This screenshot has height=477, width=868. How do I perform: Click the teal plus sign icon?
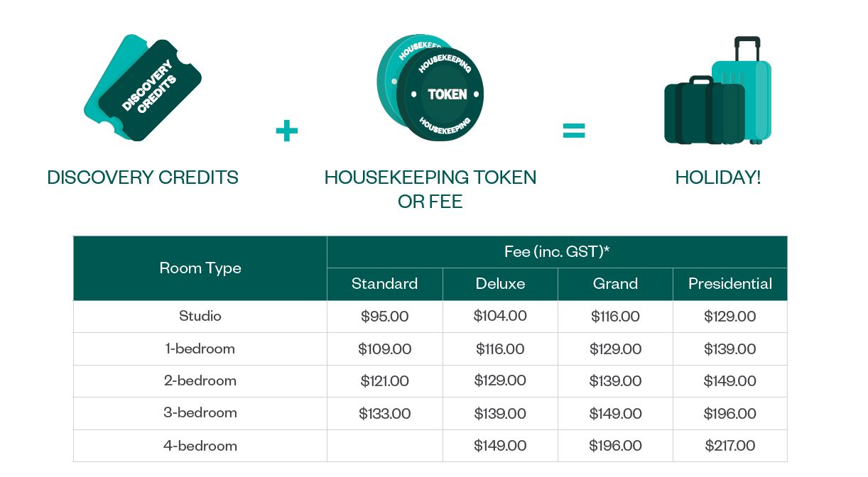[x=287, y=131]
